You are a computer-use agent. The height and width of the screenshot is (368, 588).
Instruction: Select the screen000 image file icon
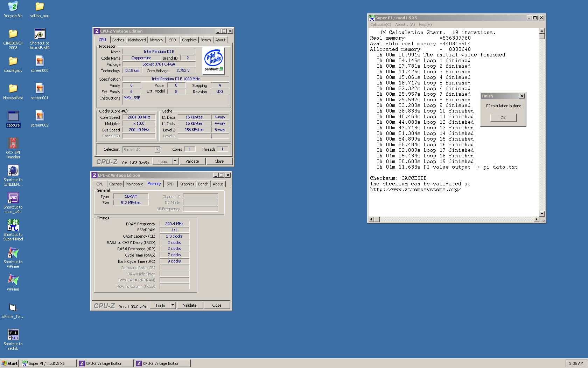point(40,64)
